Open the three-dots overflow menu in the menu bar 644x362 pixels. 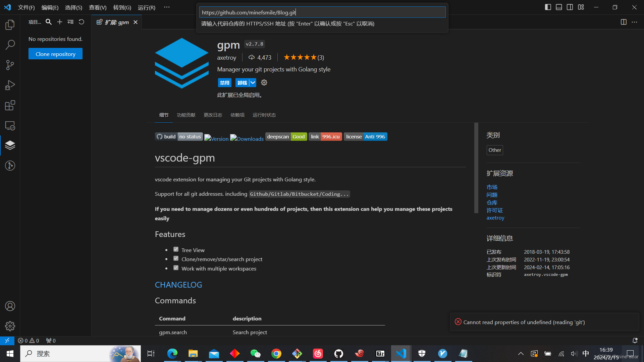(167, 7)
